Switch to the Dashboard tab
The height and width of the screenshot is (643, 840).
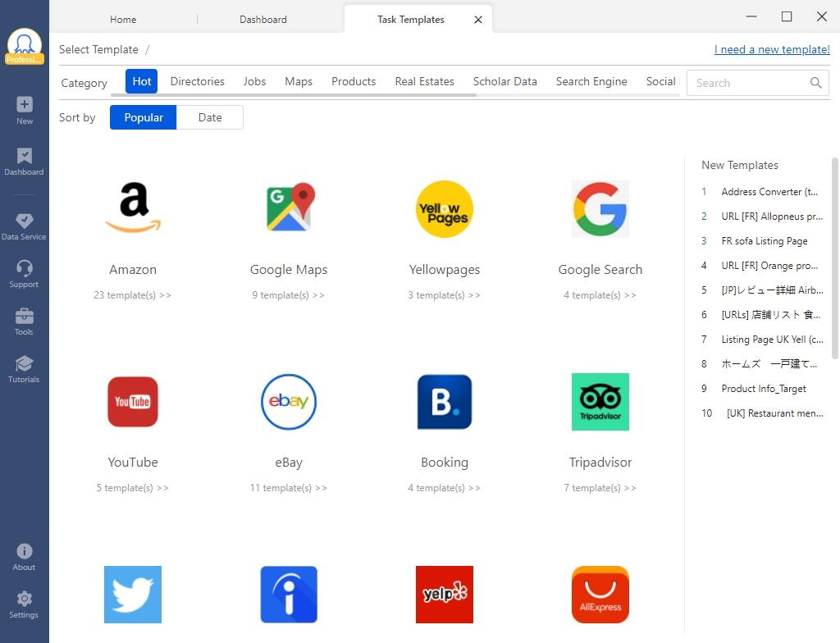pyautogui.click(x=263, y=20)
